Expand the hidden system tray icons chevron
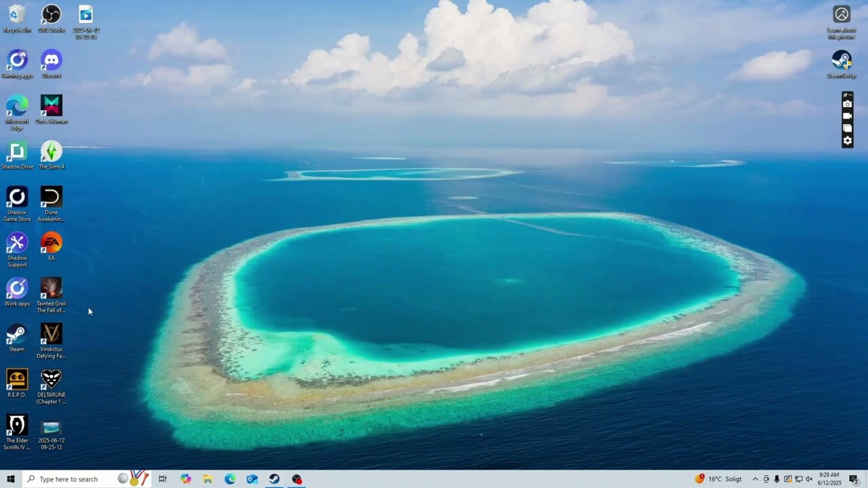 coord(755,479)
